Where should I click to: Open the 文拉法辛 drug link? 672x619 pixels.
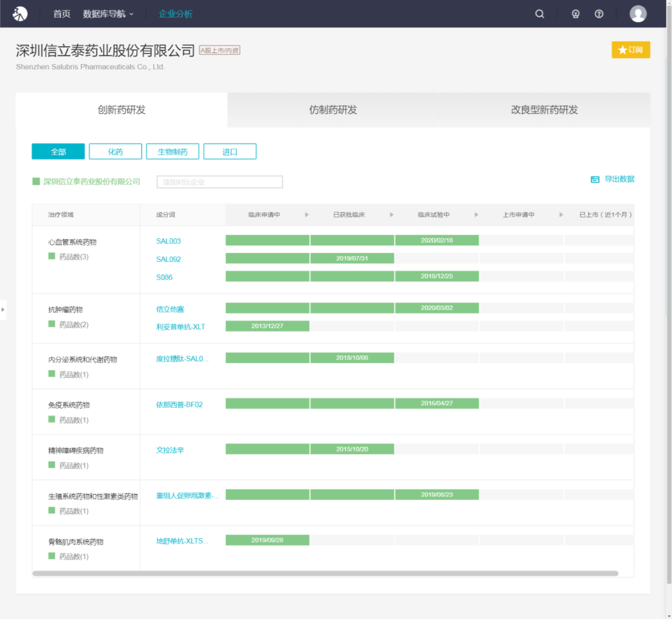pos(170,450)
